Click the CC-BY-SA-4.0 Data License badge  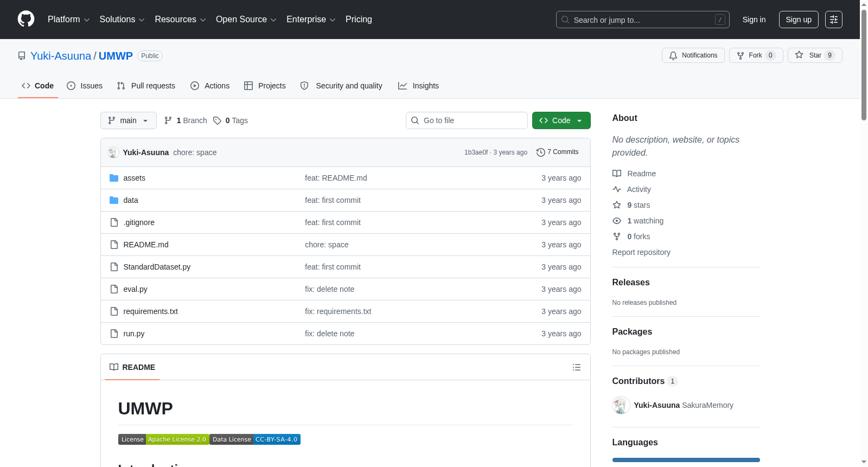255,439
